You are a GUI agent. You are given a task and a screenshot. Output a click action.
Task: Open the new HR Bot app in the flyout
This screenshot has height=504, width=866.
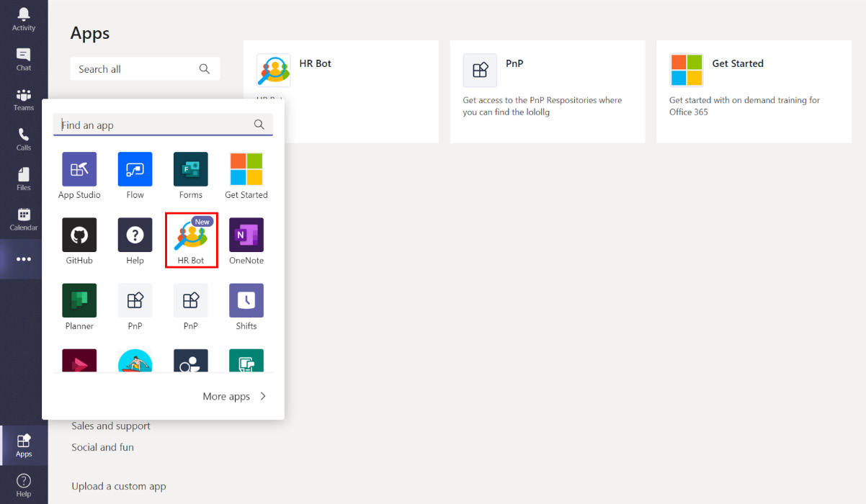click(191, 241)
